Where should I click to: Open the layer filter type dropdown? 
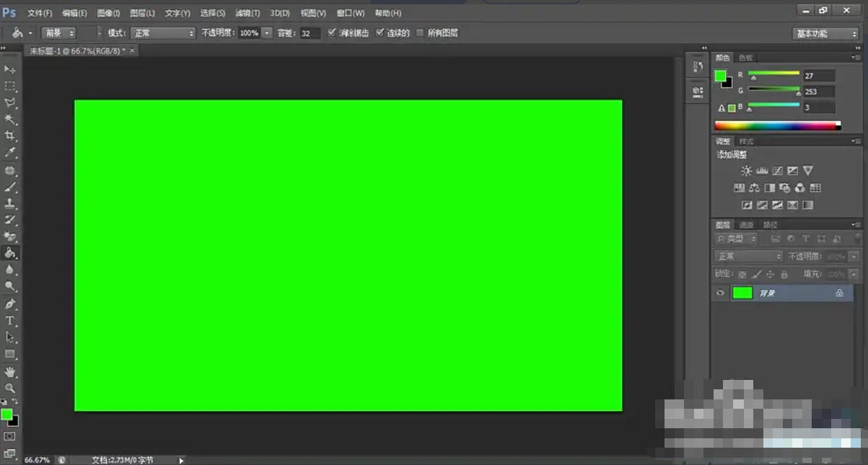737,238
